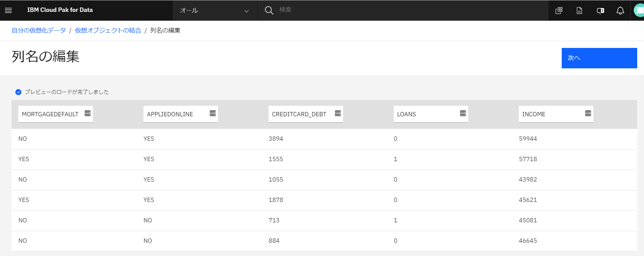
Task: Select the credit card debt value 1555
Action: click(x=276, y=159)
